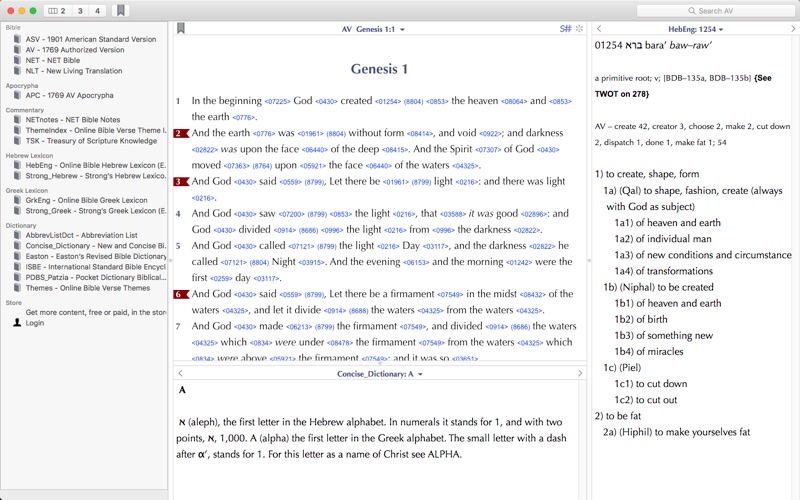The width and height of the screenshot is (800, 500).
Task: Switch to the 2-pane layout
Action: point(58,11)
